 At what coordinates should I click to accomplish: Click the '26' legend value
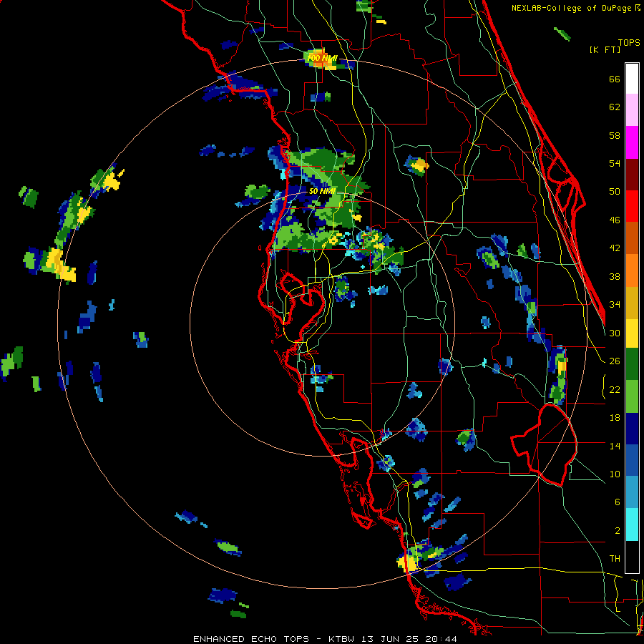(x=615, y=361)
